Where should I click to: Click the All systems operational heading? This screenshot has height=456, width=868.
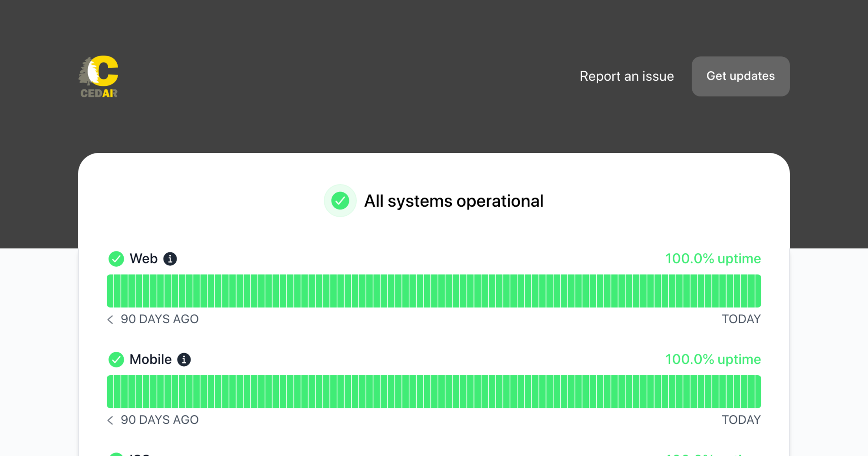point(454,200)
